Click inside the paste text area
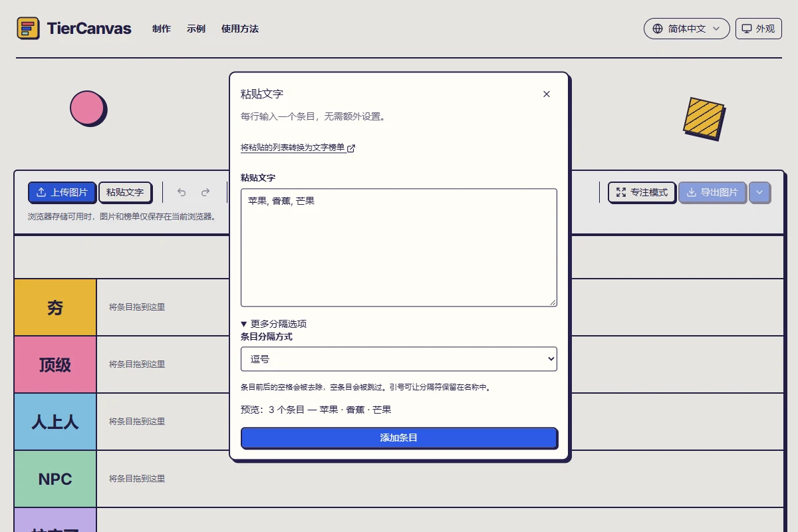798x532 pixels. click(399, 247)
